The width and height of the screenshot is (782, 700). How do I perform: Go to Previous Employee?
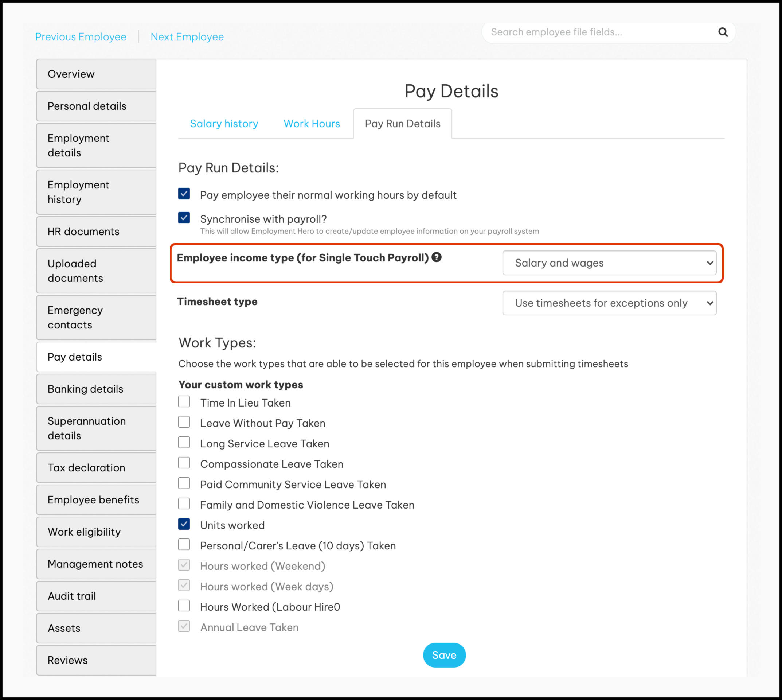[81, 37]
